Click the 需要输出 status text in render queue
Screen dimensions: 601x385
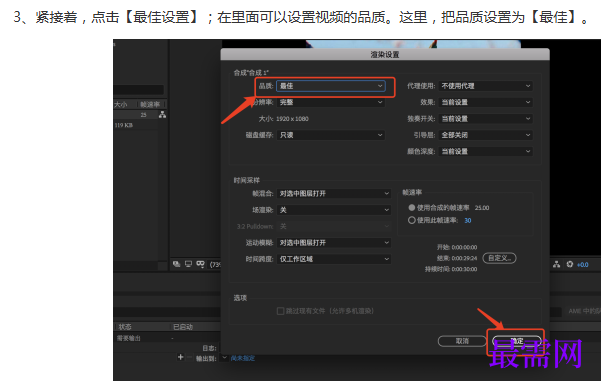coord(128,338)
